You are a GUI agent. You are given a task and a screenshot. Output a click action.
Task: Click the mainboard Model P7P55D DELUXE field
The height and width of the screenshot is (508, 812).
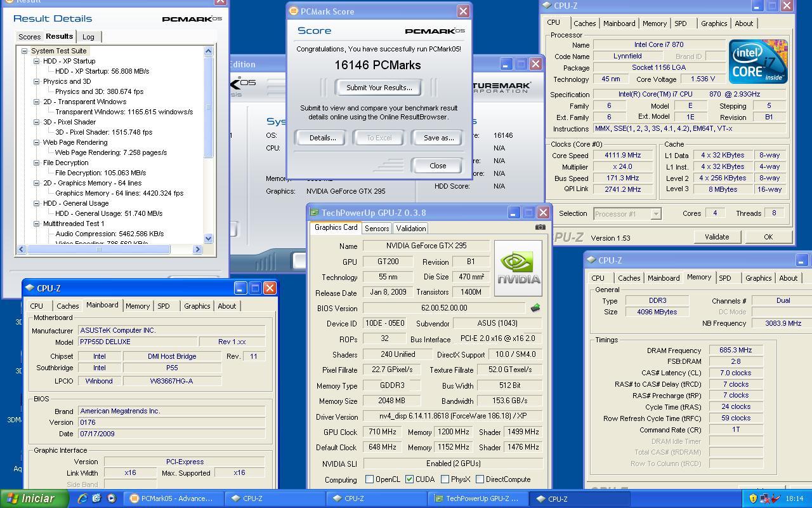[137, 342]
